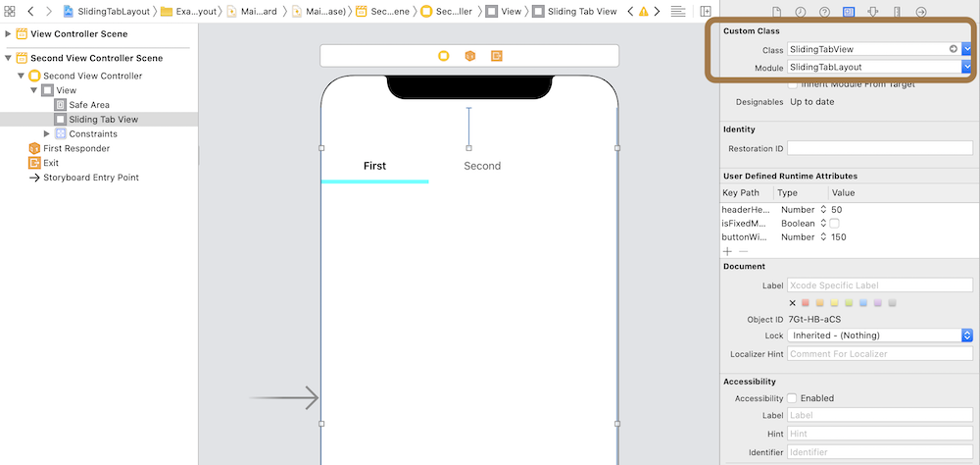This screenshot has height=465, width=980.
Task: Collapse Second View Controller Scene
Action: 8,58
